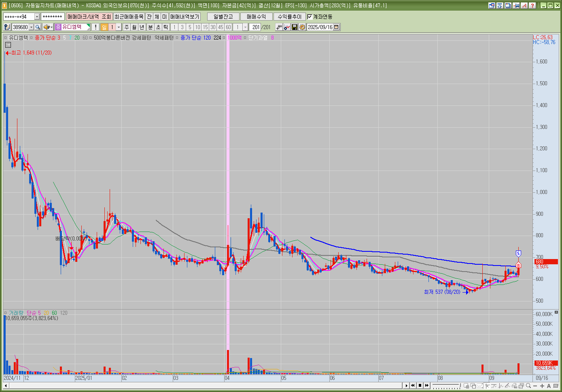Screen dimensions: 562x392
Task: Toggle the 체 filter button
Action: 157,17
